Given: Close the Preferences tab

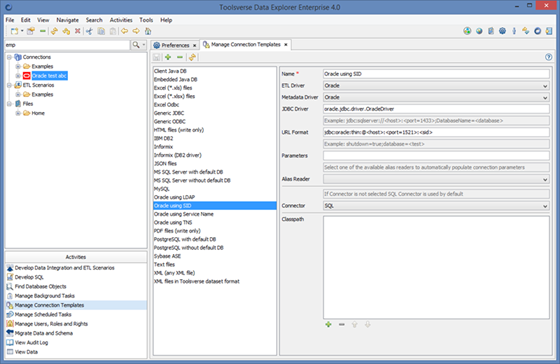Looking at the screenshot, I should tap(194, 45).
